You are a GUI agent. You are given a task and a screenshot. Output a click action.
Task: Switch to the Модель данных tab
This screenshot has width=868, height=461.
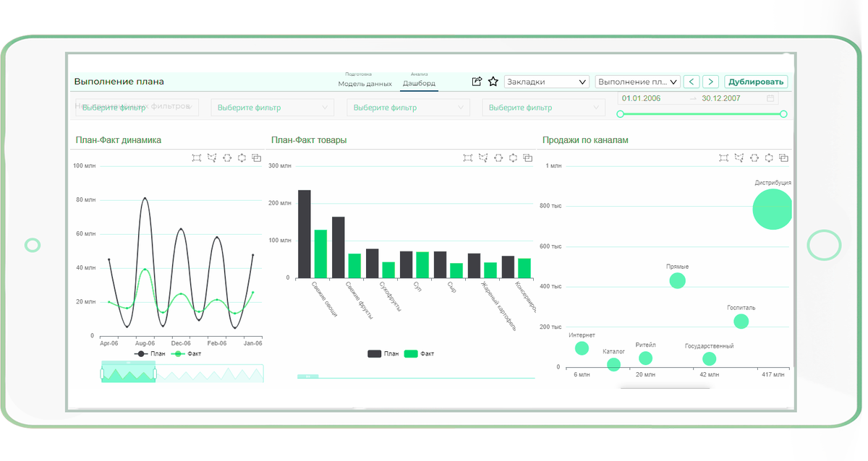click(x=365, y=83)
